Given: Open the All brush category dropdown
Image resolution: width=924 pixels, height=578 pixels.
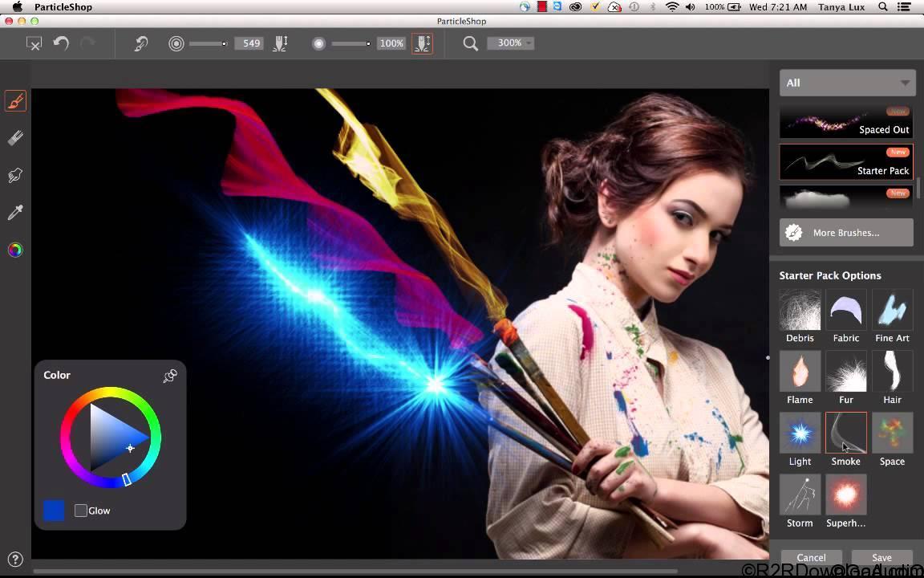Looking at the screenshot, I should point(847,83).
